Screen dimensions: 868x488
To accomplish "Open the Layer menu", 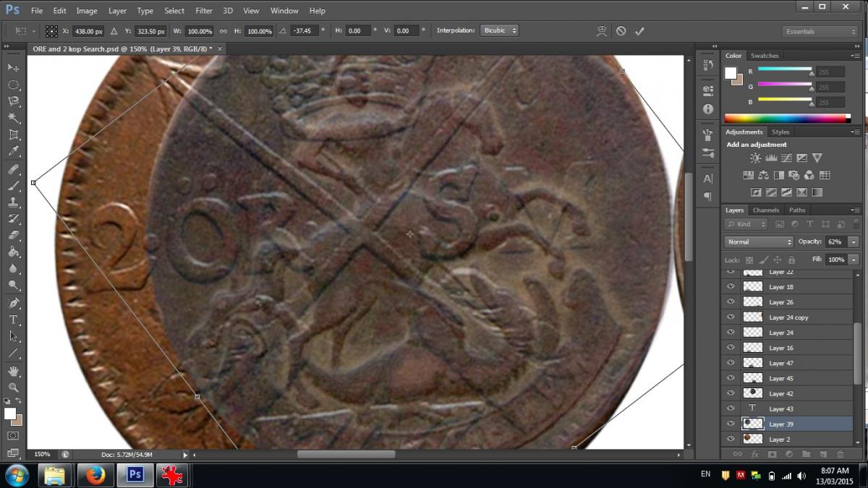I will [x=117, y=11].
